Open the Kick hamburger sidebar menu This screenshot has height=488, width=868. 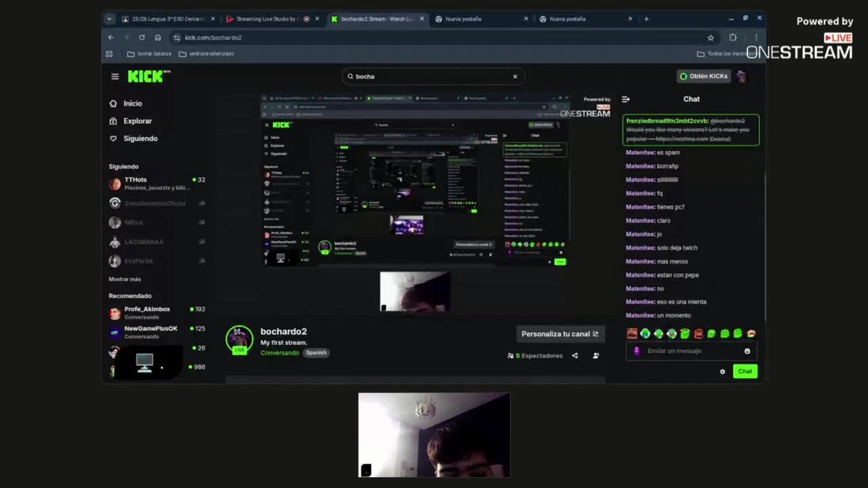(115, 77)
